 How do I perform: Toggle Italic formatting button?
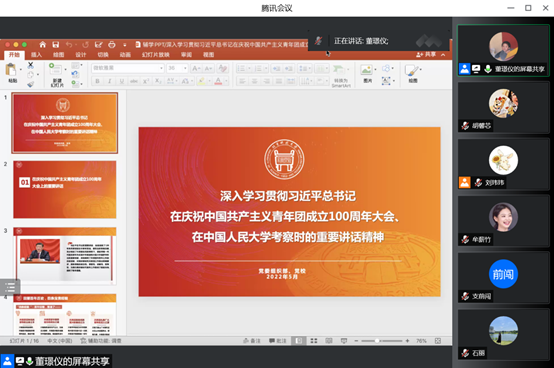pyautogui.click(x=110, y=81)
